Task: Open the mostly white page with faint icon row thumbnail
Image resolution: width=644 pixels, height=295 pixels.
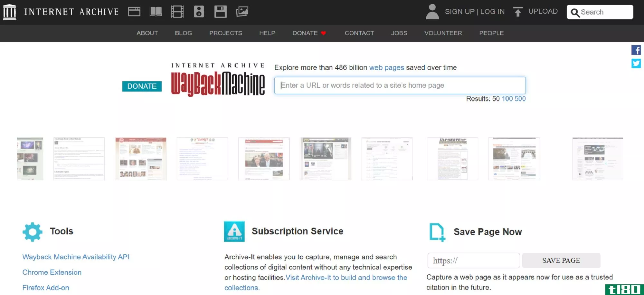Action: pos(387,159)
